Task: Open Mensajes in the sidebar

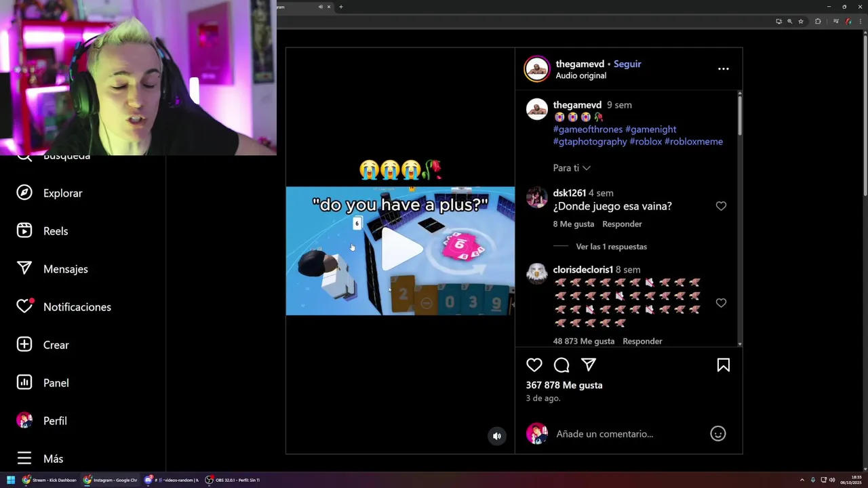Action: click(x=52, y=269)
